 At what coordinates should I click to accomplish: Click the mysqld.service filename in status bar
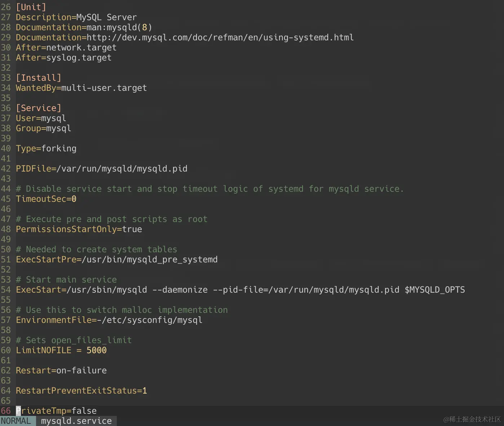coord(76,421)
